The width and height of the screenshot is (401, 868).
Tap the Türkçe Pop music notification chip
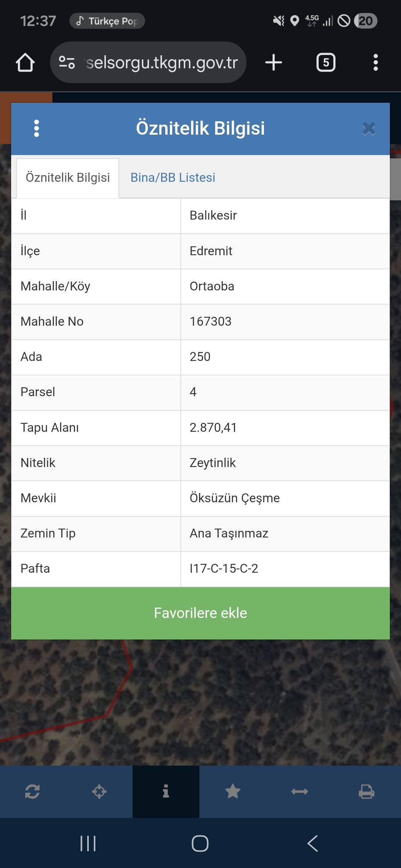[107, 21]
